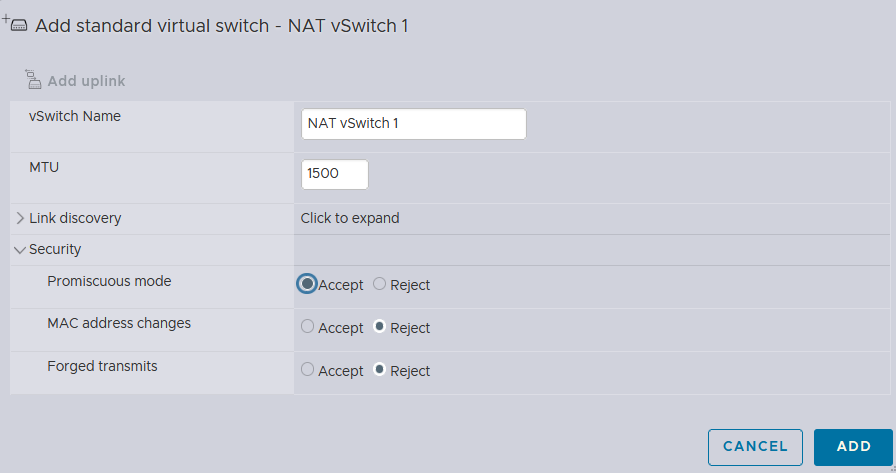Image resolution: width=896 pixels, height=473 pixels.
Task: Click the virtual switch icon in the dialog title
Action: click(15, 24)
